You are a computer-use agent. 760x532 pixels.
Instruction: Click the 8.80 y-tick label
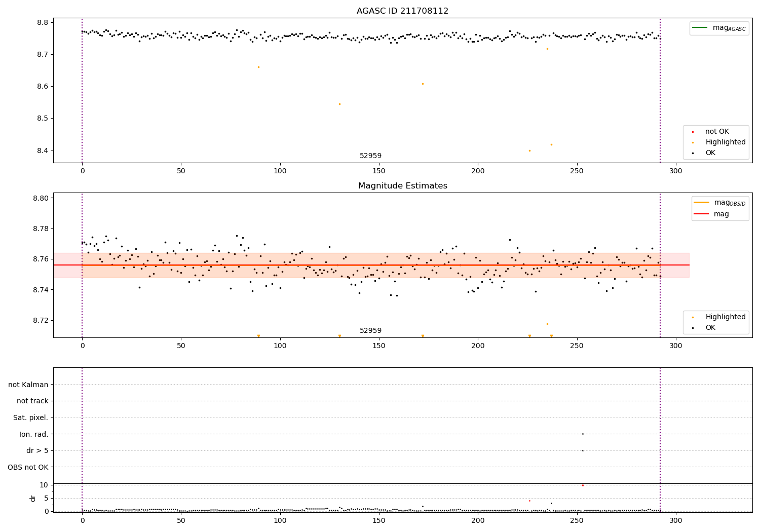[x=41, y=199]
